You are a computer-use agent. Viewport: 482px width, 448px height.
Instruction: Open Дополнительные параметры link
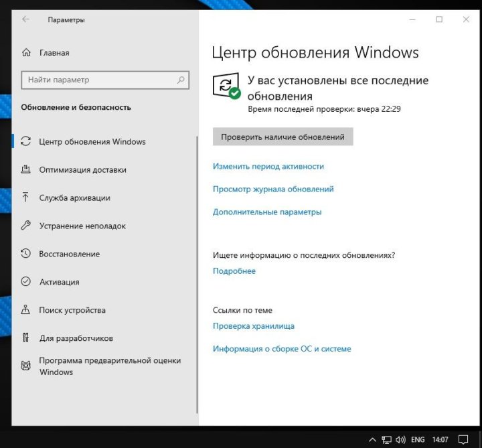(x=267, y=212)
